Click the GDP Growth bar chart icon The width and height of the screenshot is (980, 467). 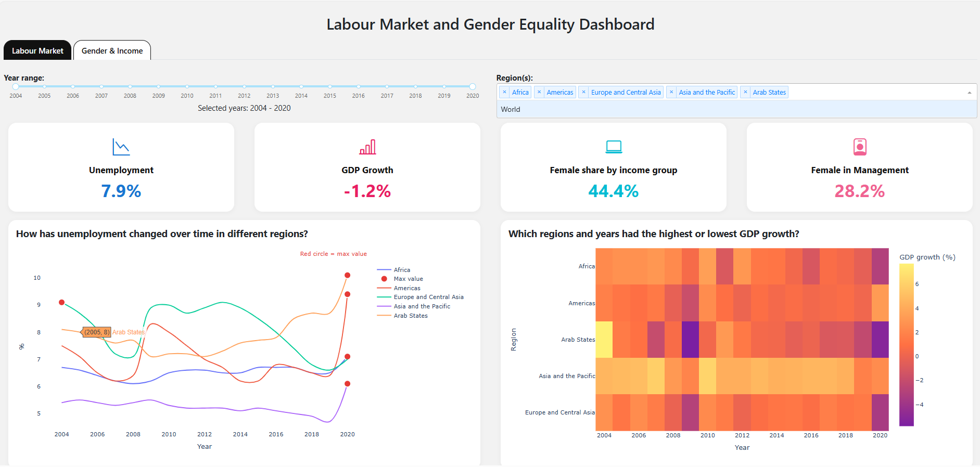[367, 147]
